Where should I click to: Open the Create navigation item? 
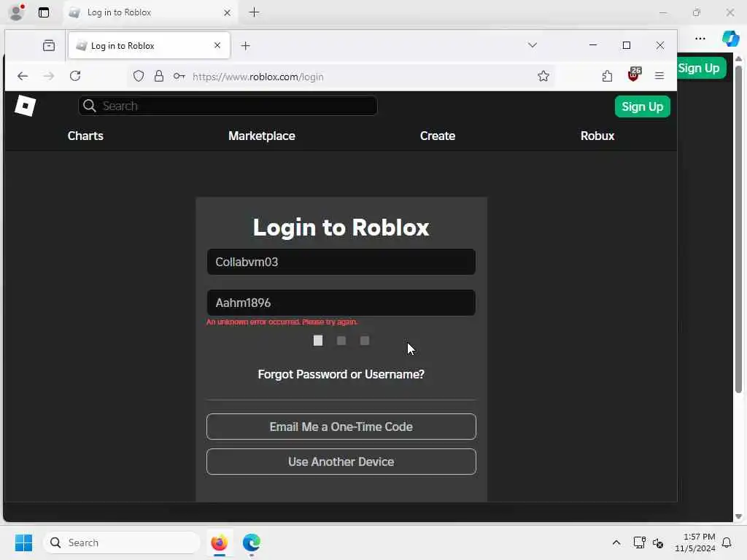pyautogui.click(x=438, y=136)
